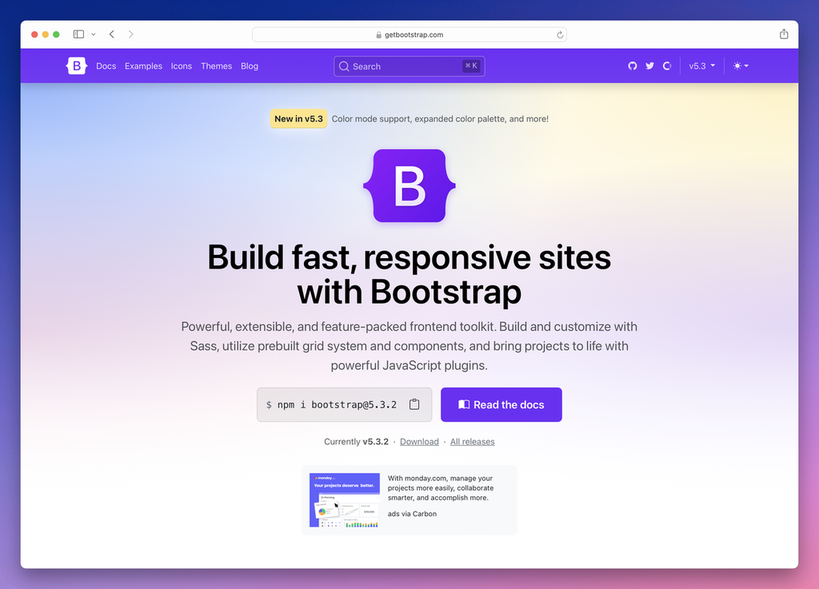Open Bootstrap's GitHub repository

[631, 65]
